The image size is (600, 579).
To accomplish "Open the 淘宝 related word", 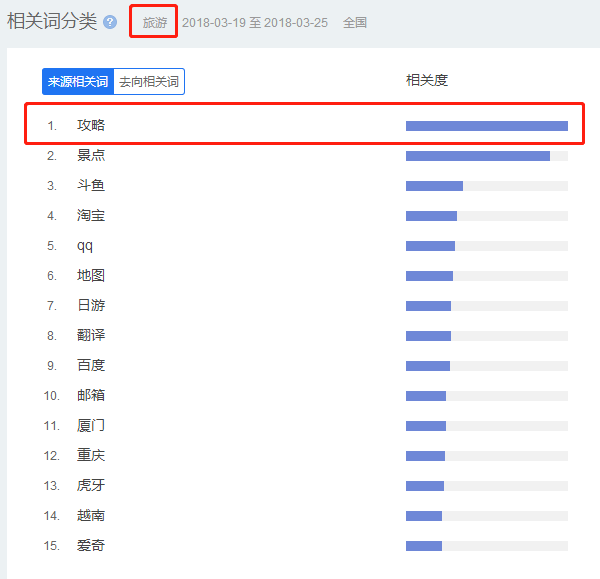I will (91, 216).
